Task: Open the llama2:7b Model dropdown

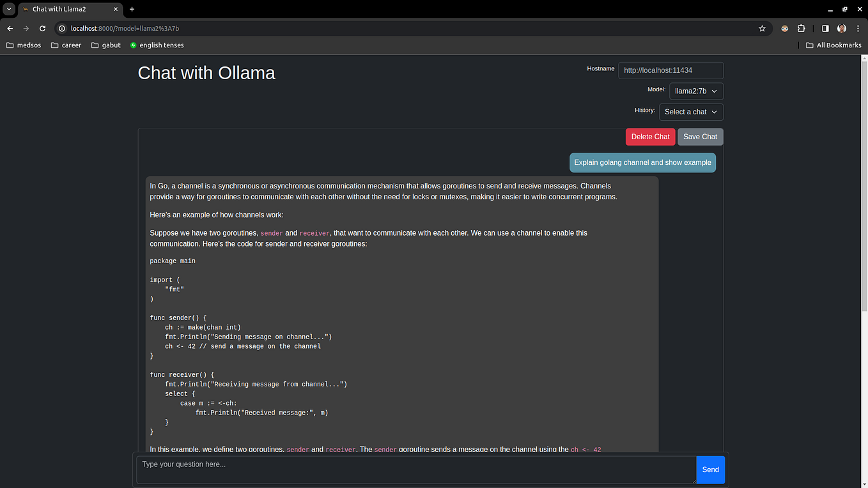Action: click(695, 91)
